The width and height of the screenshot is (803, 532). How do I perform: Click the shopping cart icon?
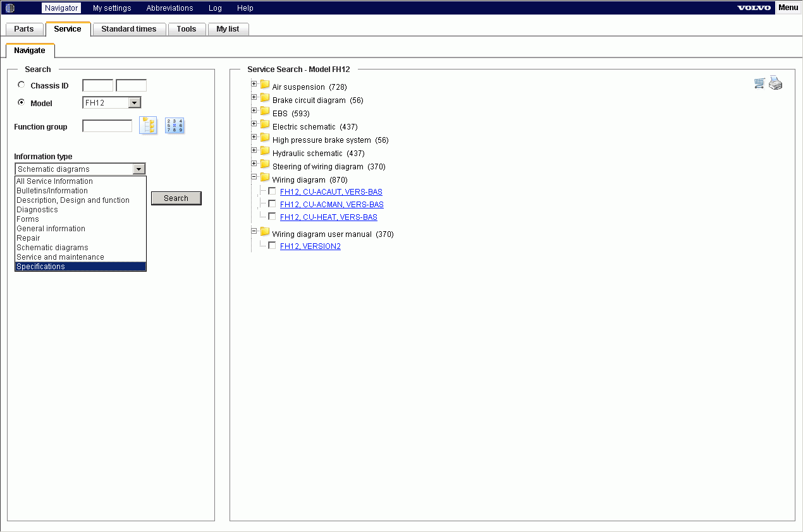point(760,83)
